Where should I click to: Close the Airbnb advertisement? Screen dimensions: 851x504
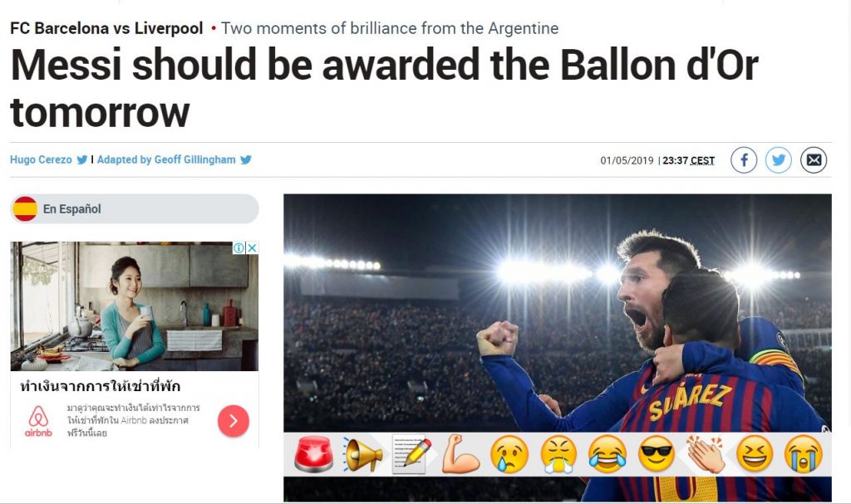(x=253, y=248)
